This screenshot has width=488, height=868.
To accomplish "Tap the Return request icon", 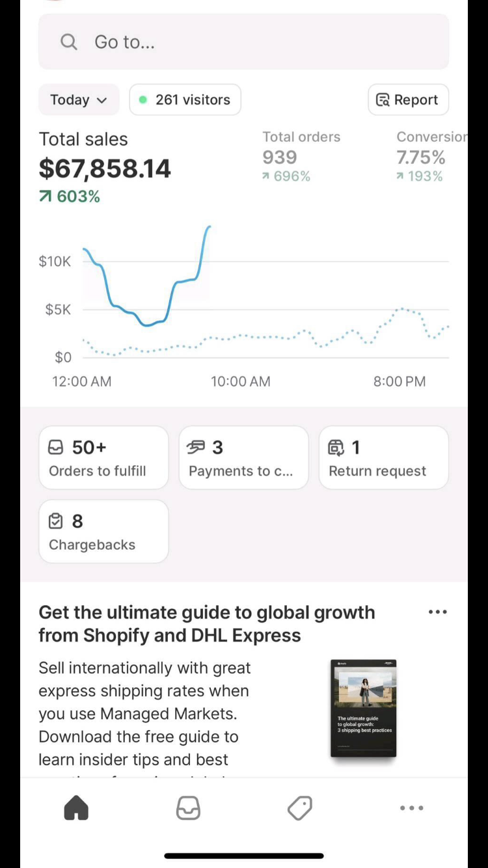I will [x=336, y=448].
